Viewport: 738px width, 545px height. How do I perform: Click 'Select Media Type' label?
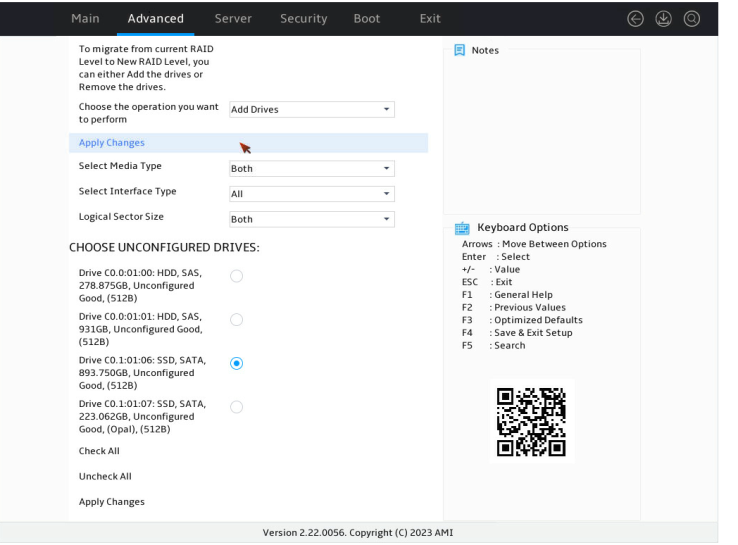pyautogui.click(x=120, y=166)
